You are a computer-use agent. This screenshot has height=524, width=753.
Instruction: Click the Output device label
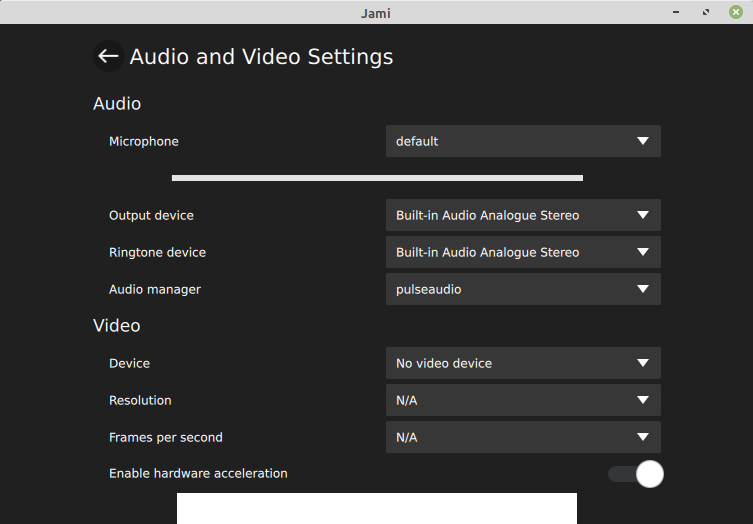click(x=151, y=215)
